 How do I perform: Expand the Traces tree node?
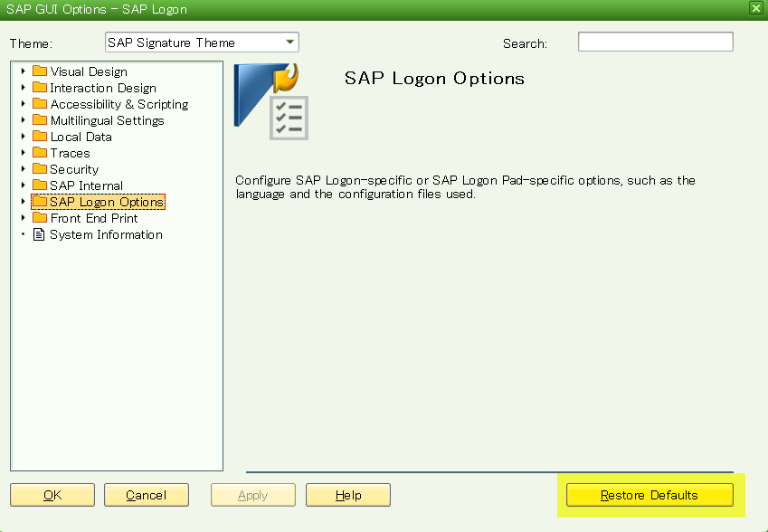[x=23, y=153]
